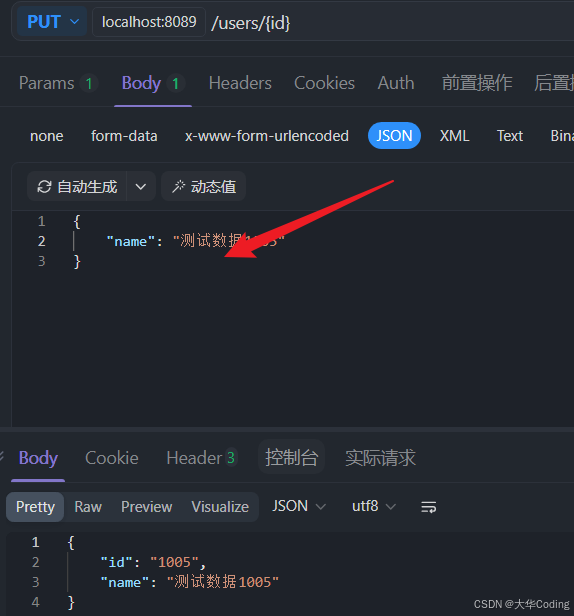The width and height of the screenshot is (574, 616).
Task: Open the request Body tab
Action: pyautogui.click(x=152, y=83)
